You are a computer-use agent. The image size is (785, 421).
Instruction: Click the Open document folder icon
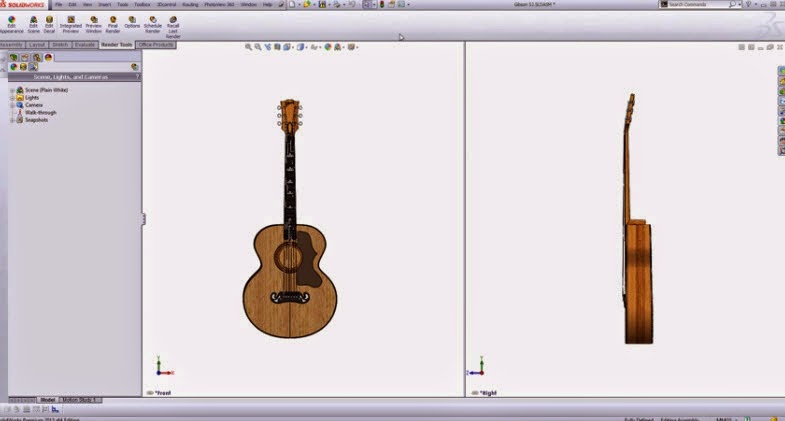tap(306, 5)
